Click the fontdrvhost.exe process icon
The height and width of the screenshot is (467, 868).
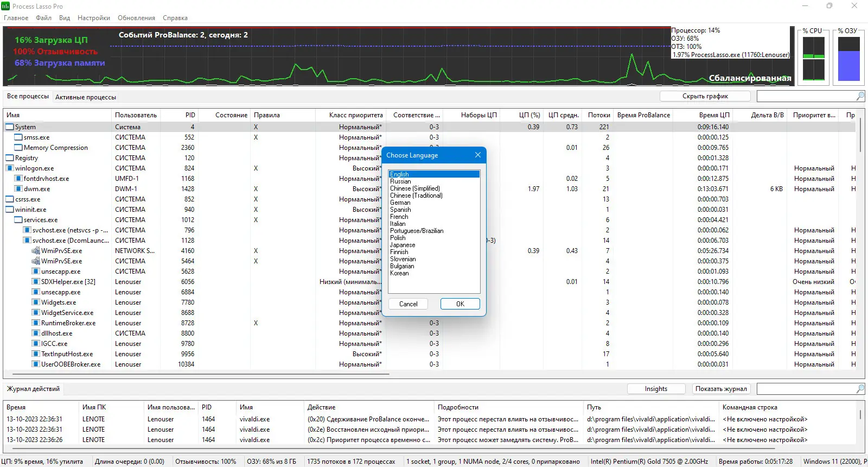tap(18, 179)
